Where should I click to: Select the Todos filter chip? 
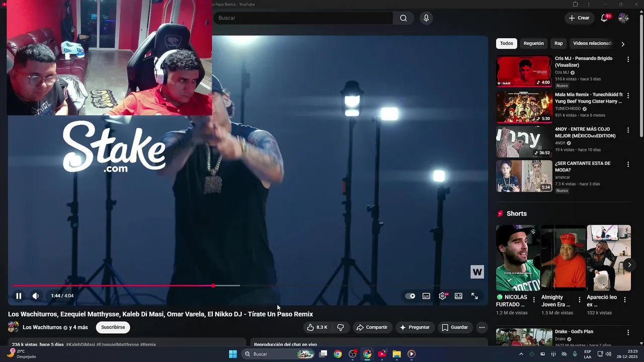click(507, 43)
